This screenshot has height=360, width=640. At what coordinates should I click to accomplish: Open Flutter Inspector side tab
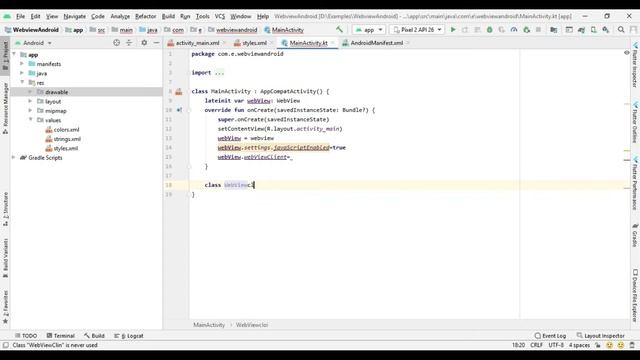(635, 64)
